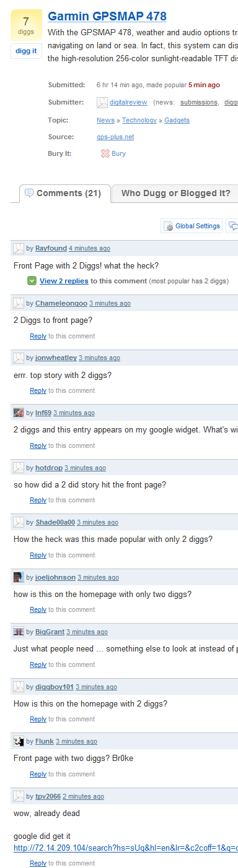
Task: Open Inf69 username link
Action: [43, 413]
